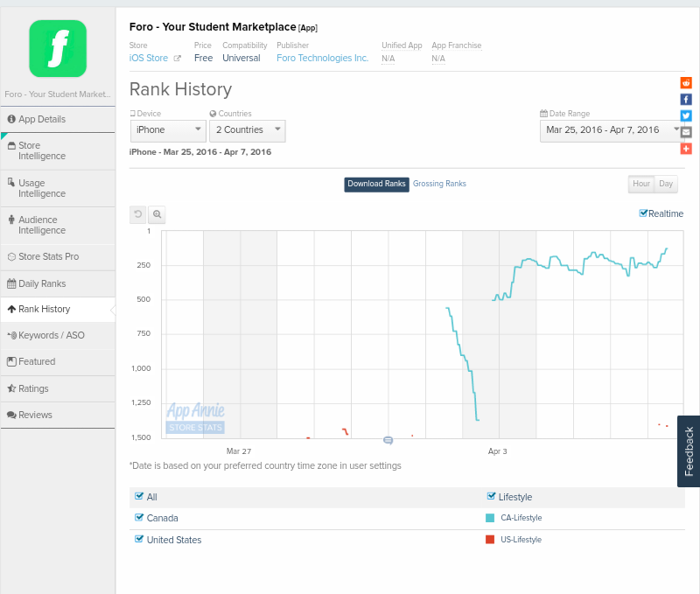Viewport: 700px width, 594px height.
Task: Click the Store Stats Pro cube icon
Action: click(11, 257)
